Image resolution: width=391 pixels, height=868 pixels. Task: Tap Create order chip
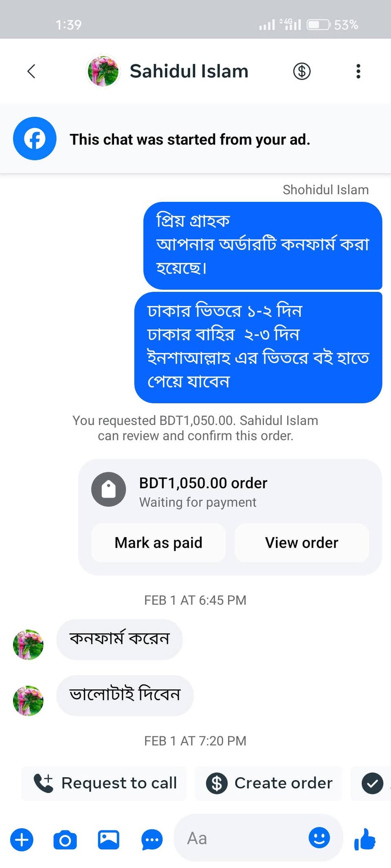click(x=269, y=783)
